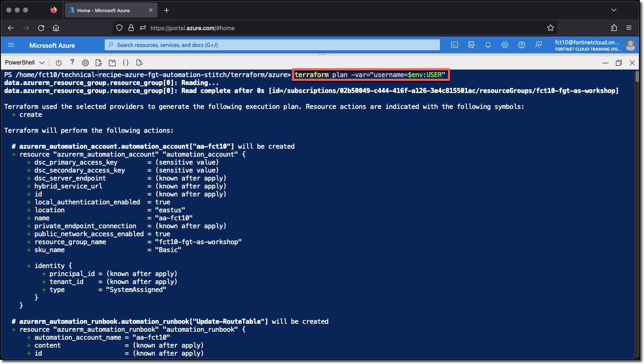Click the dsc_primary_access_key line
Image resolution: width=644 pixels, height=364 pixels.
coord(123,162)
